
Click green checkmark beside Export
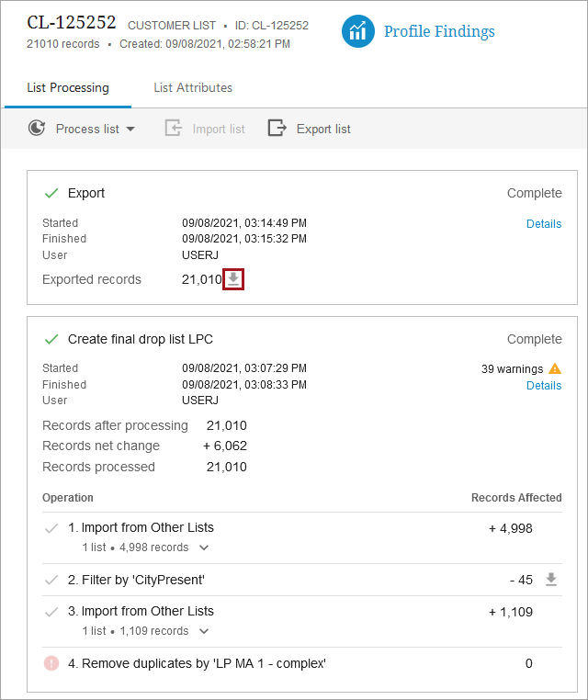tap(51, 193)
